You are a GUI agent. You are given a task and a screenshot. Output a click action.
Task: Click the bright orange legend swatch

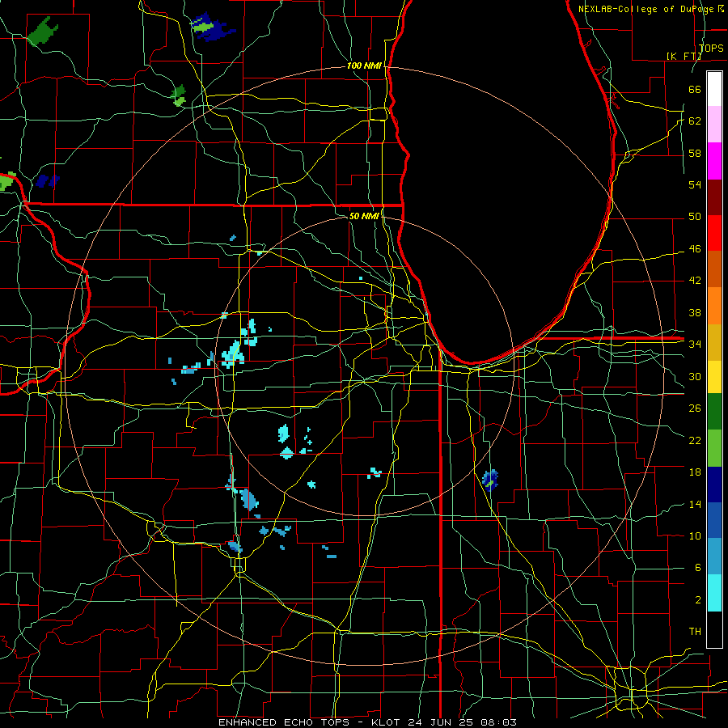point(714,306)
